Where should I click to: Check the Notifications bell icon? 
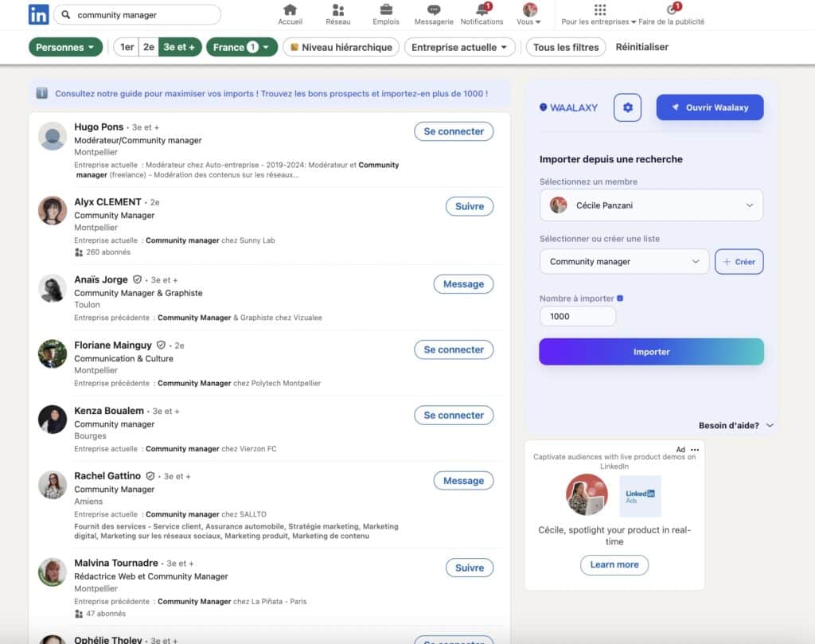pos(482,10)
